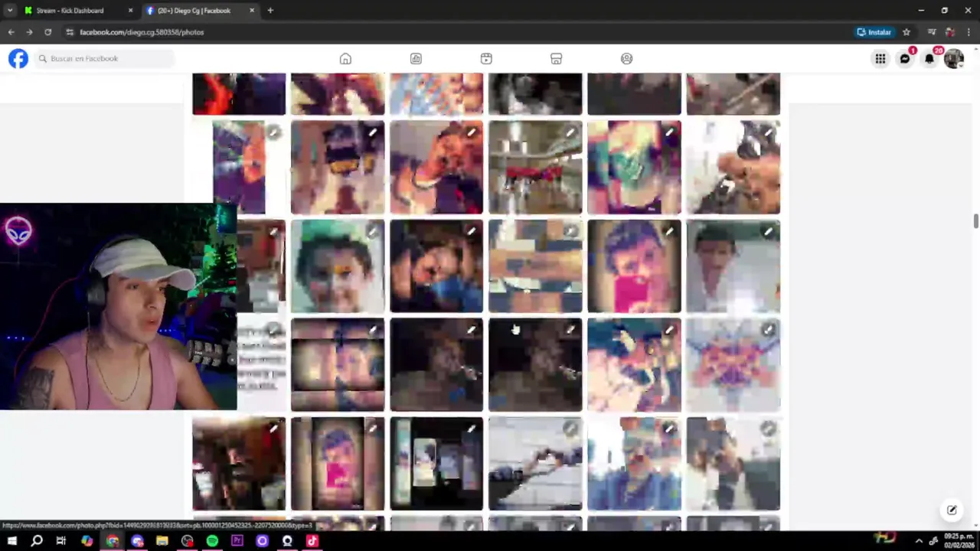Click the page's vertical scrollbar thumb
The width and height of the screenshot is (980, 551).
[x=975, y=221]
